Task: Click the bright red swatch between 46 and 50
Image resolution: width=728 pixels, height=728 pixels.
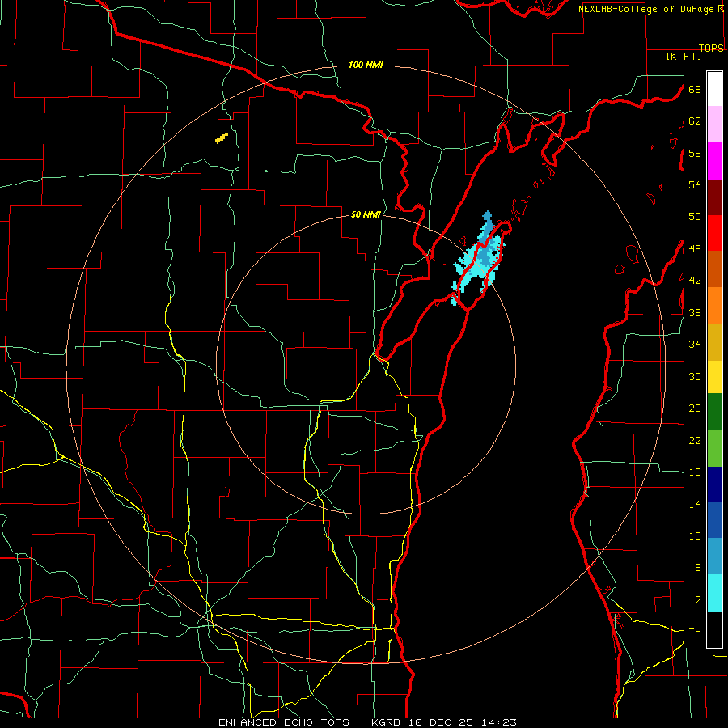Action: [714, 233]
